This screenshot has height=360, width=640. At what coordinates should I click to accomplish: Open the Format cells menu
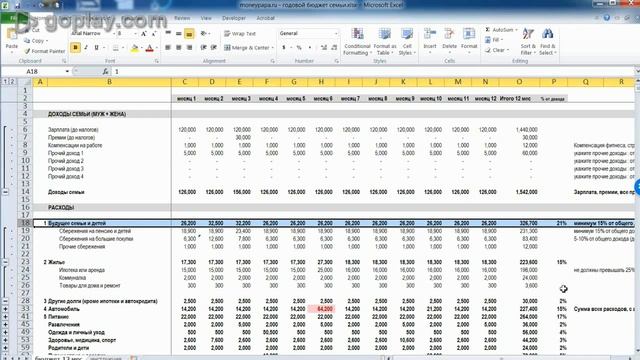pos(469,41)
